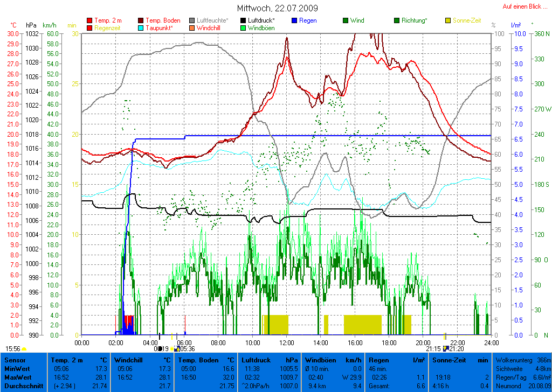Viewport: 552px width, 392px height.
Task: Click the Regenzeit legend label
Action: (x=109, y=28)
